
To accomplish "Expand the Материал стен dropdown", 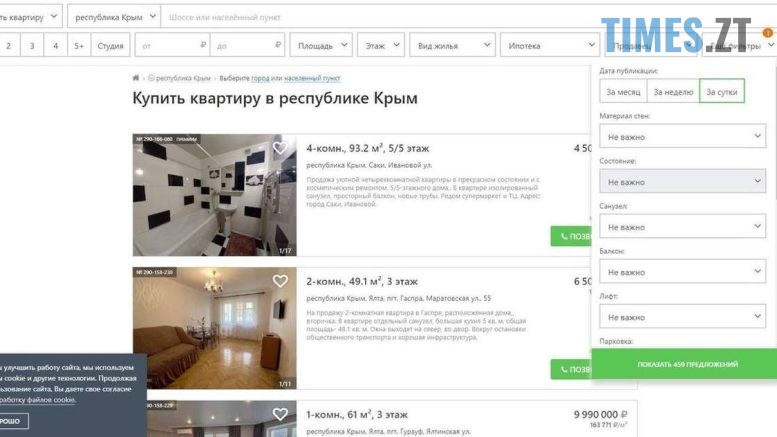I will click(x=682, y=136).
